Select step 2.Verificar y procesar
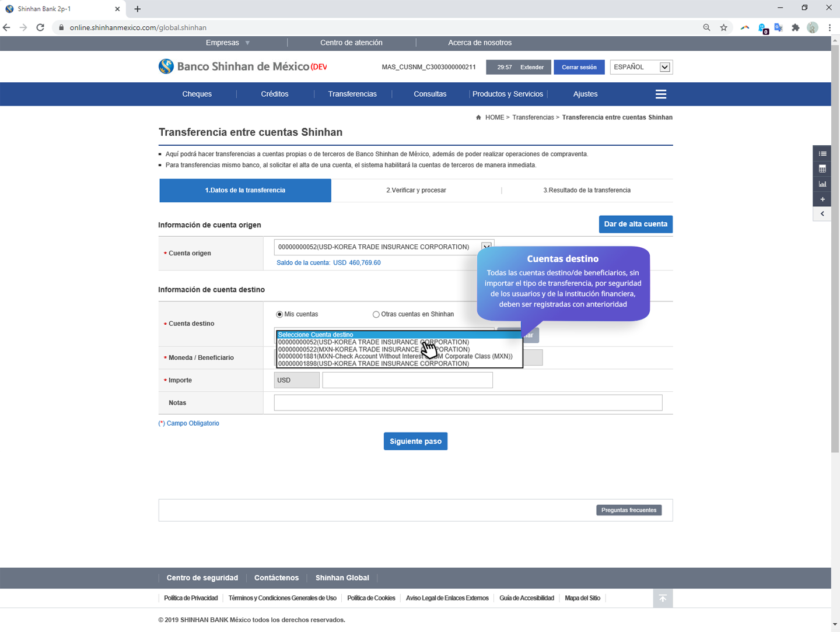 coord(416,190)
